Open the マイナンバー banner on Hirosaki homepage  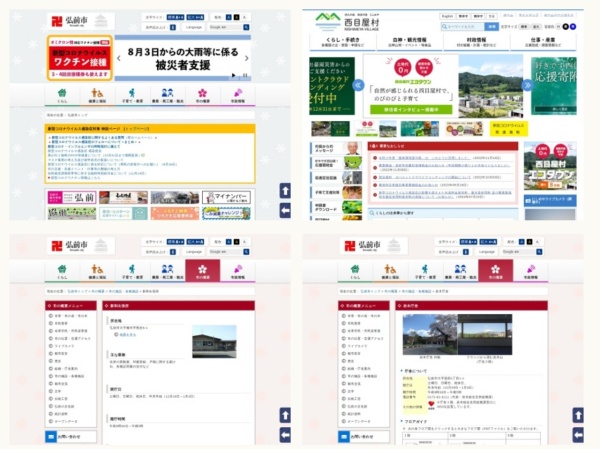[227, 197]
